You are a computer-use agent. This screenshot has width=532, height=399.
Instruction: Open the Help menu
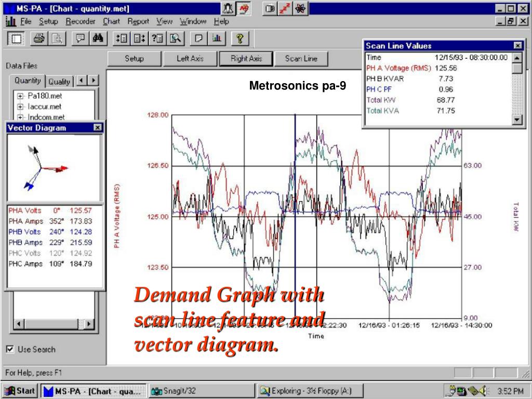(221, 21)
